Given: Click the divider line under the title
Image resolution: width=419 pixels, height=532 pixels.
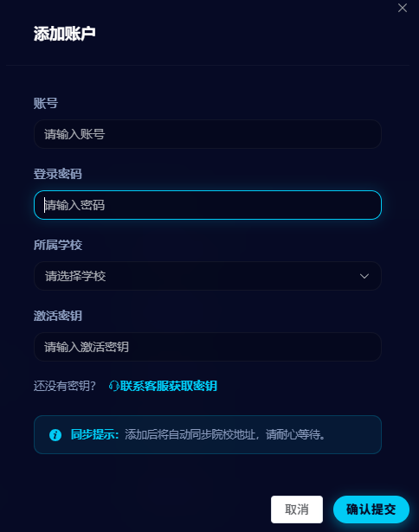Looking at the screenshot, I should (208, 65).
